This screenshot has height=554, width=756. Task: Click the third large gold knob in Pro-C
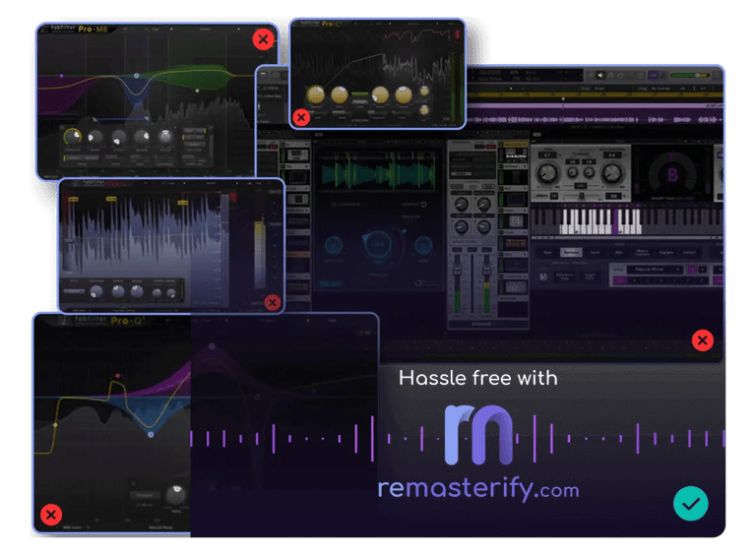(380, 95)
